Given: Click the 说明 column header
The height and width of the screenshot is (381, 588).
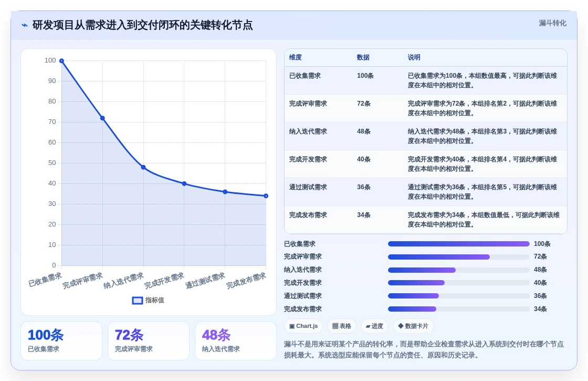Looking at the screenshot, I should (414, 57).
